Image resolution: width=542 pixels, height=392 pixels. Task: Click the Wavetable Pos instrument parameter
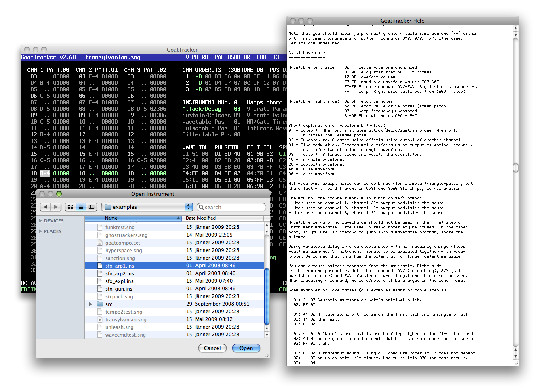click(x=203, y=122)
